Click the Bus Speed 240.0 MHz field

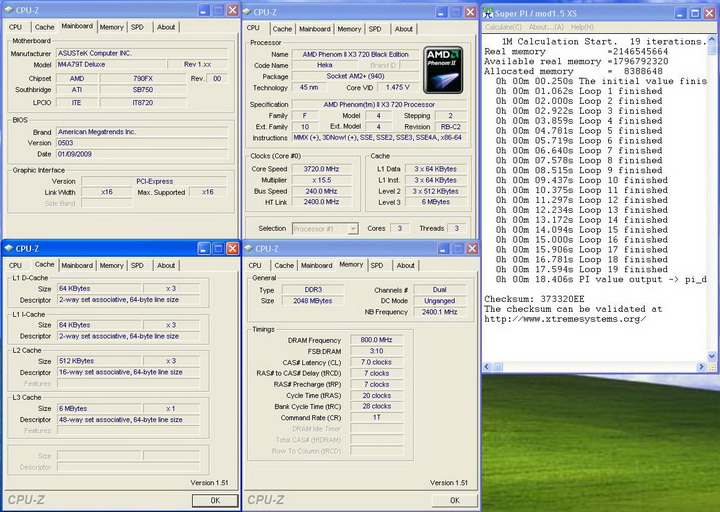[321, 191]
